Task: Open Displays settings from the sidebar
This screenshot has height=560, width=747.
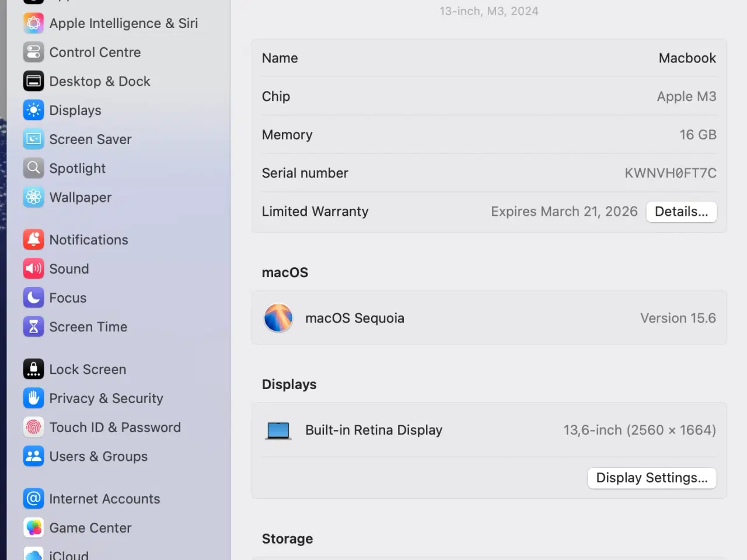Action: (x=75, y=110)
